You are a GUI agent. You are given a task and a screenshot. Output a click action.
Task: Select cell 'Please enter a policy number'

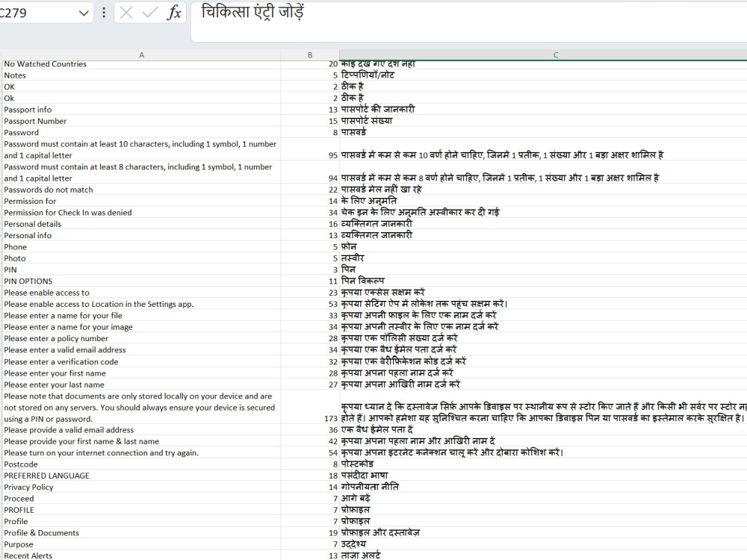(141, 338)
